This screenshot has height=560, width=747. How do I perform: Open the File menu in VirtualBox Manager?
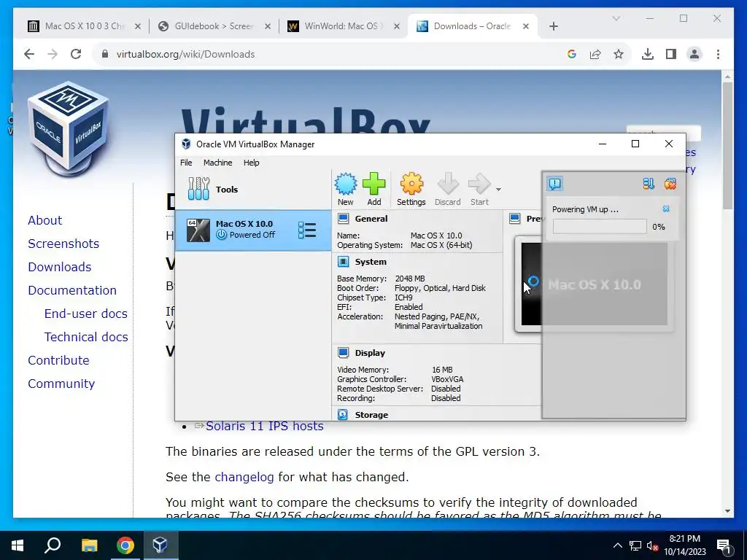point(186,163)
